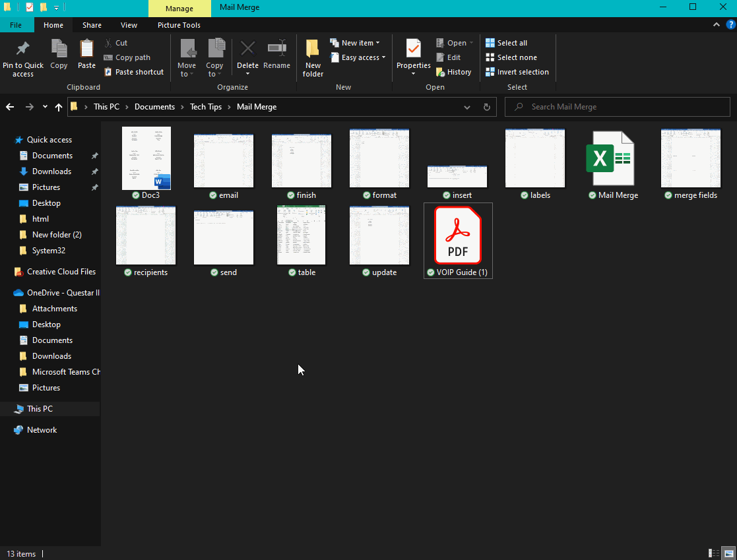Open the History icon in the Open group

(453, 72)
